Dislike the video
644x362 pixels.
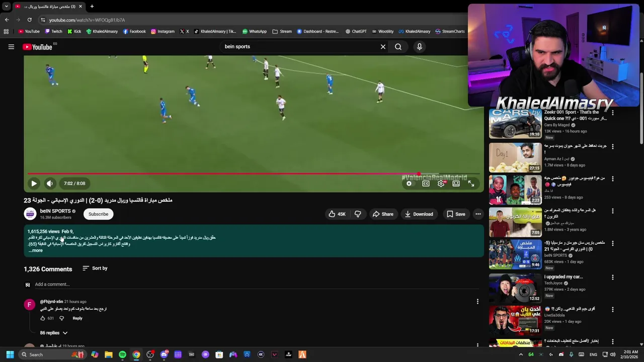(358, 214)
